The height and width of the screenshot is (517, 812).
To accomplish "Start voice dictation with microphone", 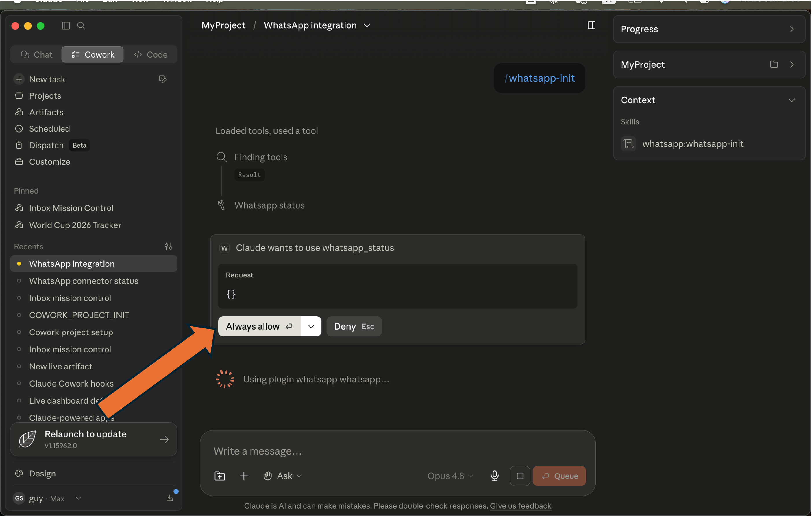I will click(495, 476).
